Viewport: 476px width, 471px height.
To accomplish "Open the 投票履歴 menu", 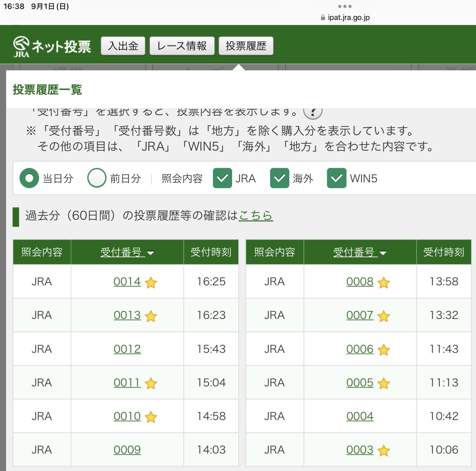I will point(246,46).
